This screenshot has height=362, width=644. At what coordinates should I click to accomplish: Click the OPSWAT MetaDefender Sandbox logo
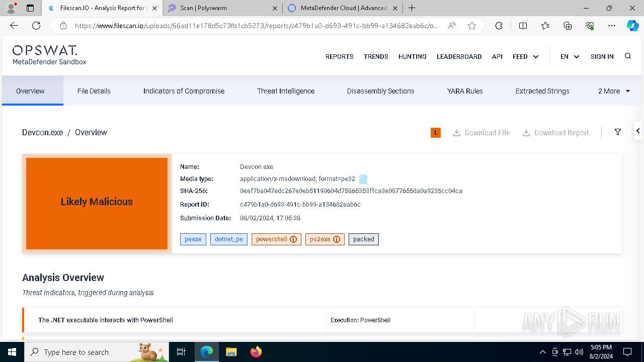[49, 55]
